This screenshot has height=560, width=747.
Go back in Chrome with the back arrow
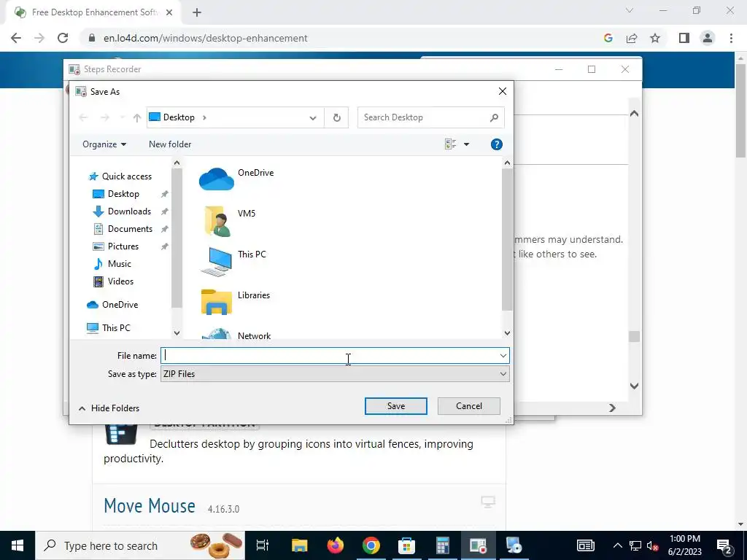point(16,38)
